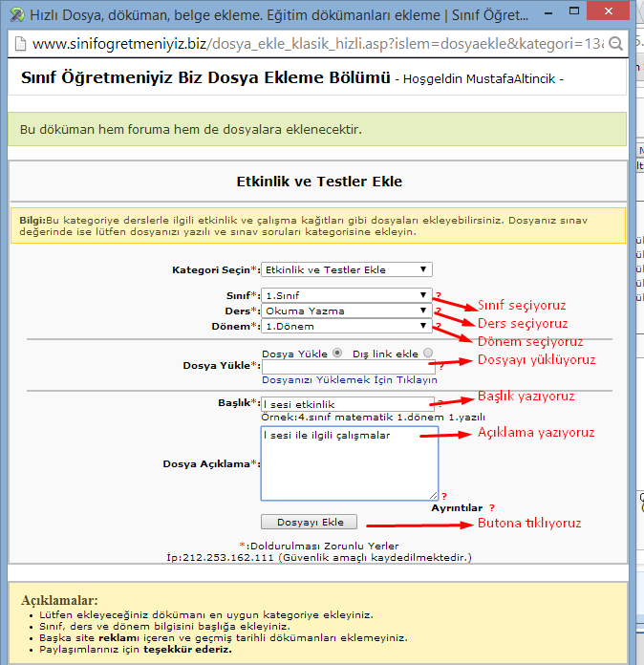Click the resize grip of the description textarea
644x665 pixels.
pos(433,494)
